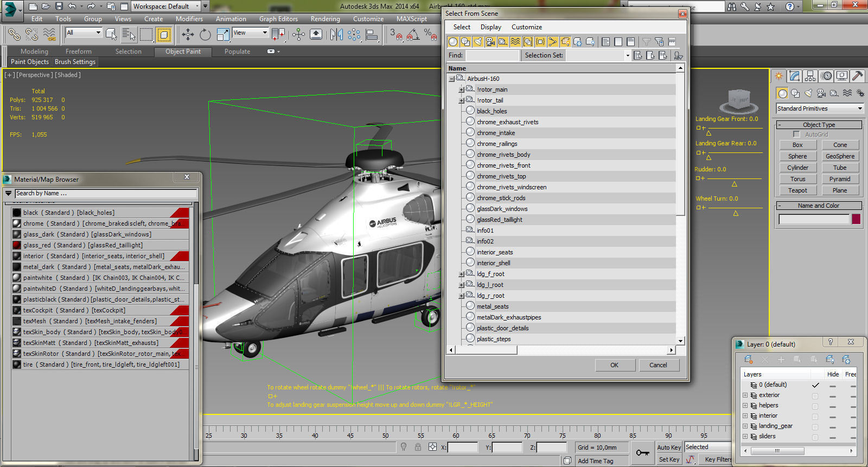Open the Graph Editors menu
The width and height of the screenshot is (868, 467).
pos(278,19)
